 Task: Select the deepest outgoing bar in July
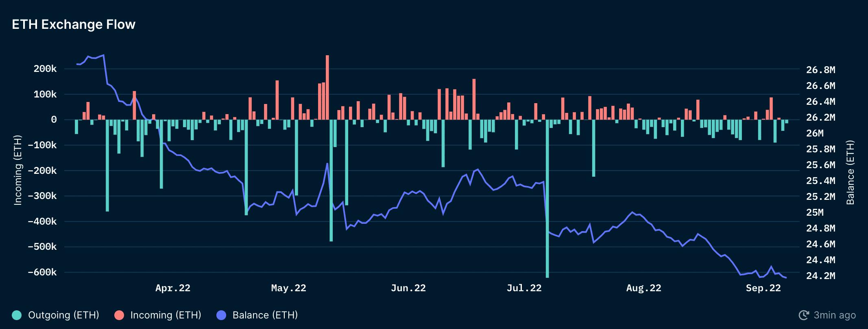(547, 199)
